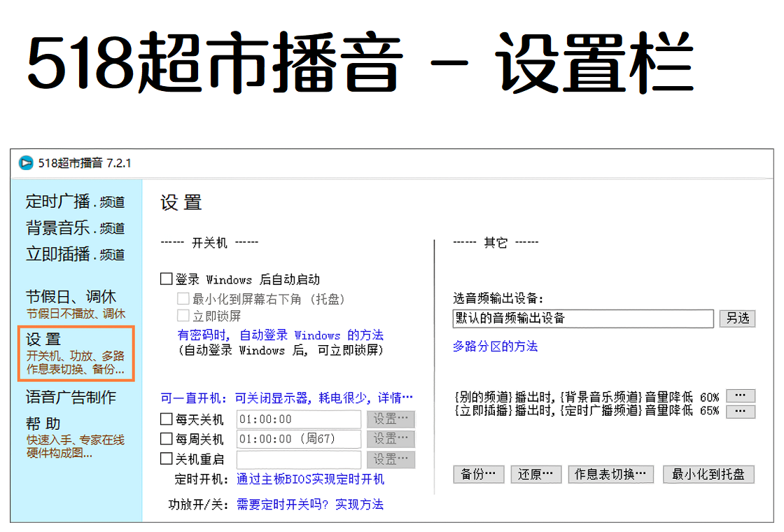Open the 多路分区的方法 link
This screenshot has width=784, height=532.
(x=495, y=346)
